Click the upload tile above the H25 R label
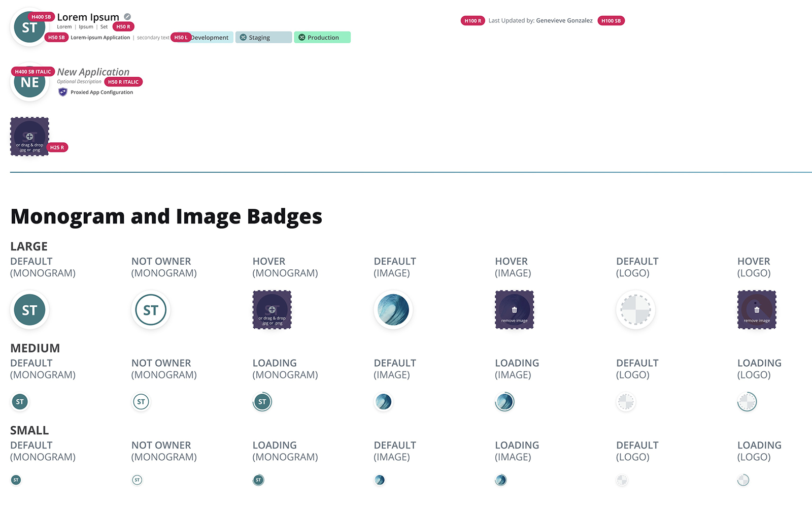The width and height of the screenshot is (812, 508). [29, 137]
